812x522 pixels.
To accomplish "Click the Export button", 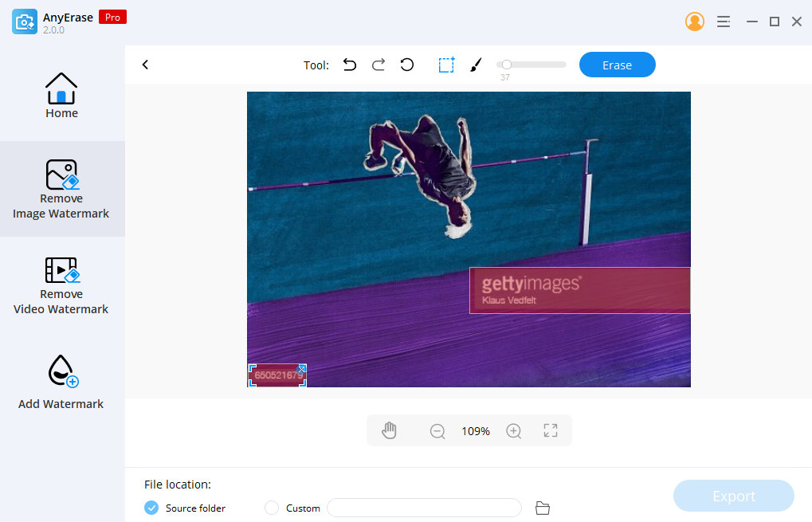I will point(733,496).
